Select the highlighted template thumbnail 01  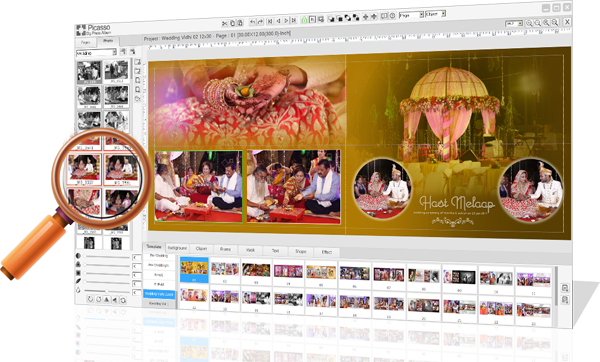click(194, 269)
